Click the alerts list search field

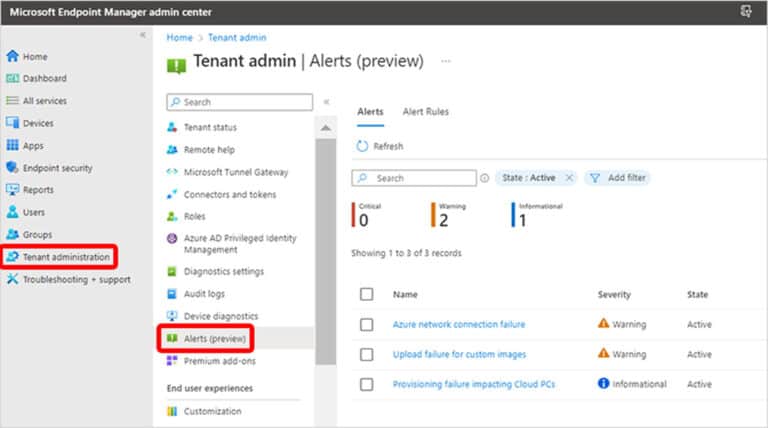414,178
